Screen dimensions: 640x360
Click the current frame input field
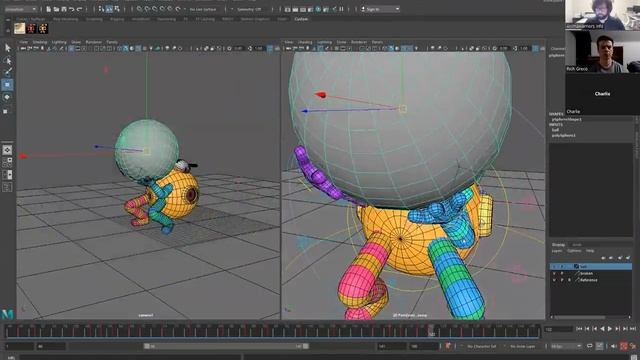pos(558,329)
